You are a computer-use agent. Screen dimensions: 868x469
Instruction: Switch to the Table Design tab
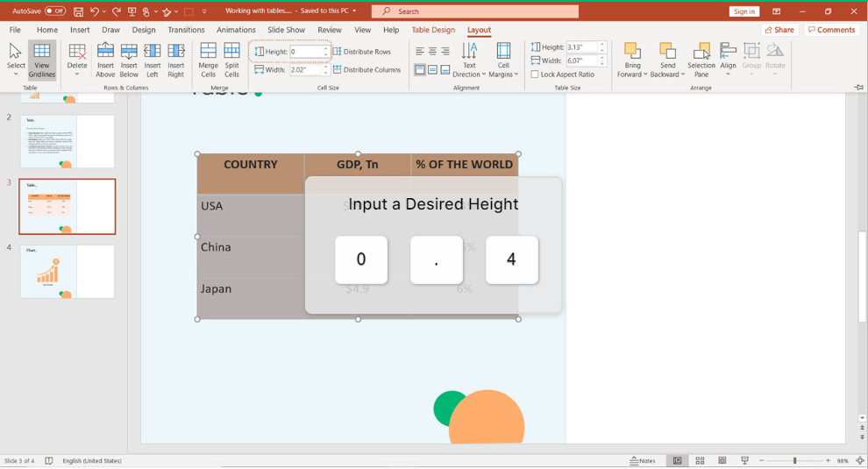click(x=433, y=30)
